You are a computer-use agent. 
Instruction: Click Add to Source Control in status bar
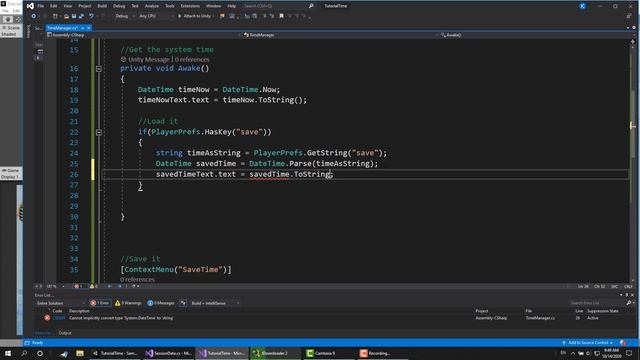point(588,343)
